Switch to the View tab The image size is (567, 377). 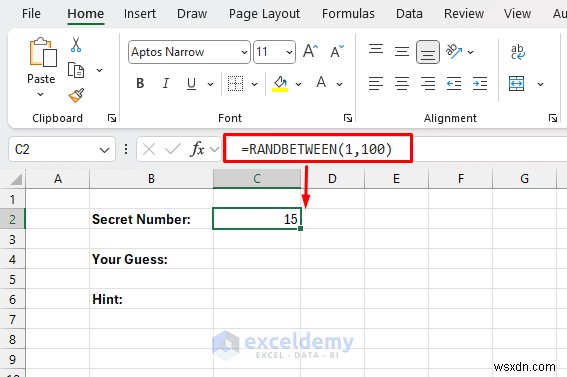tap(517, 14)
